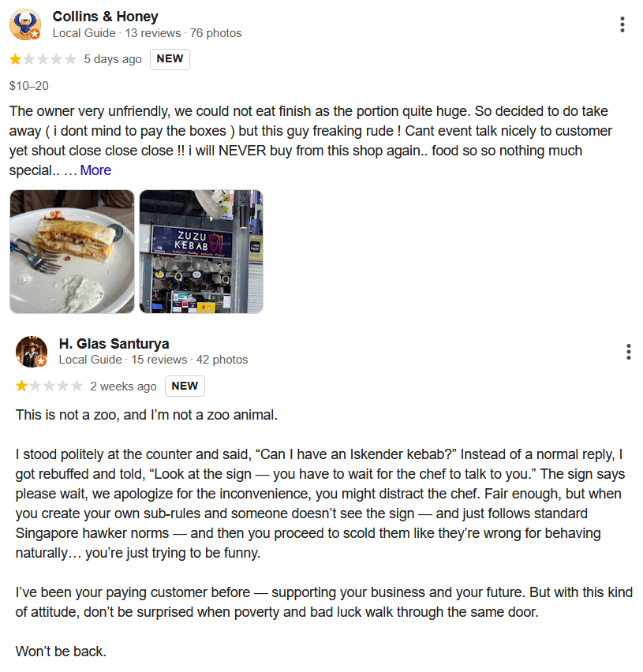This screenshot has height=672, width=643.
Task: Click the last empty star in H. Glas Santurya rating
Action: coord(77,386)
